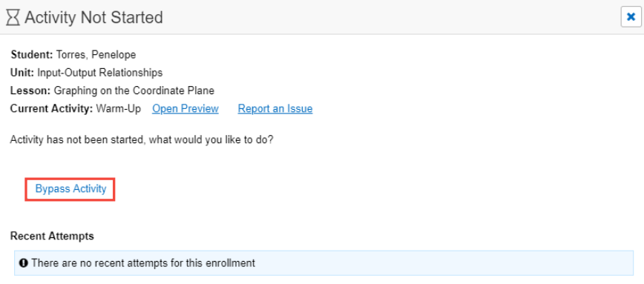Click lesson name Graphing on the Coordinate Plane
The width and height of the screenshot is (644, 284).
(x=134, y=90)
